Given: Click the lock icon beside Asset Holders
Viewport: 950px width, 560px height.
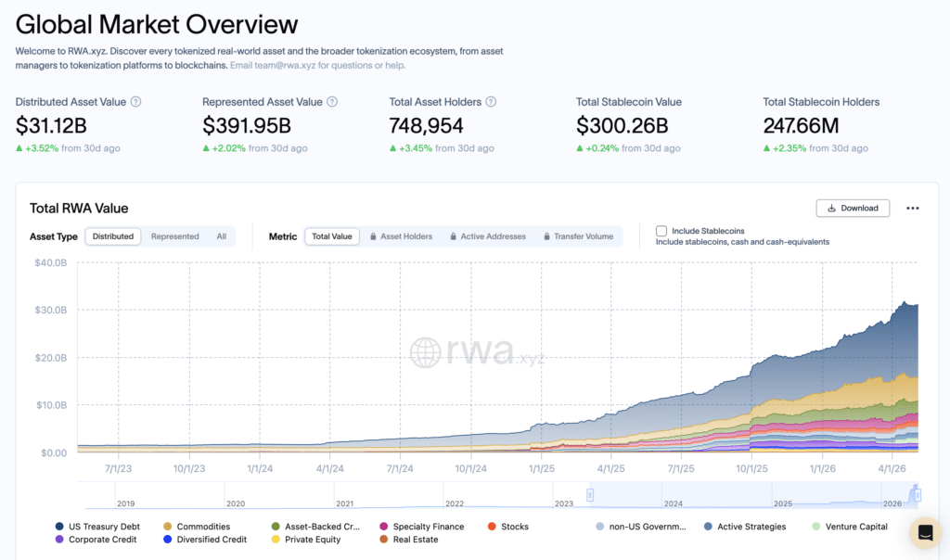Looking at the screenshot, I should pos(373,236).
